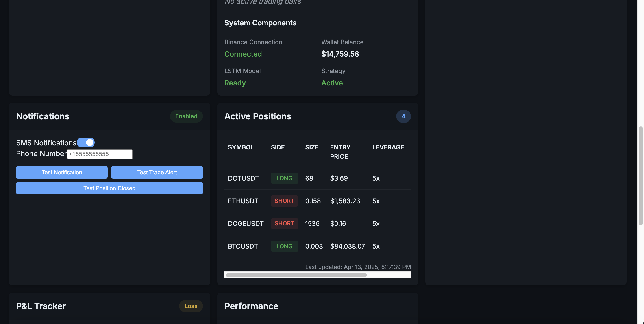Click the Phone Number input field
This screenshot has height=324, width=644.
pos(100,154)
